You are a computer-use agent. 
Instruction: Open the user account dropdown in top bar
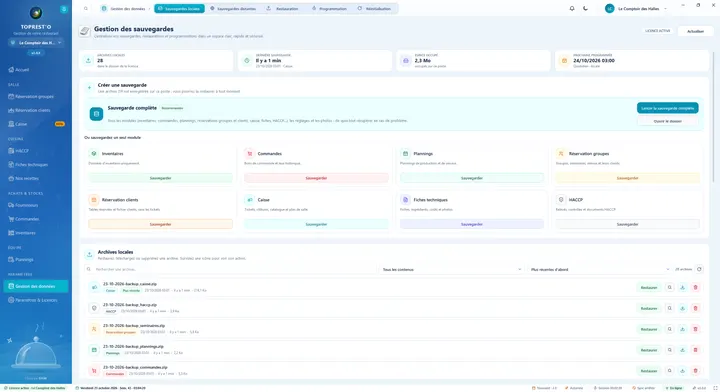(x=636, y=8)
